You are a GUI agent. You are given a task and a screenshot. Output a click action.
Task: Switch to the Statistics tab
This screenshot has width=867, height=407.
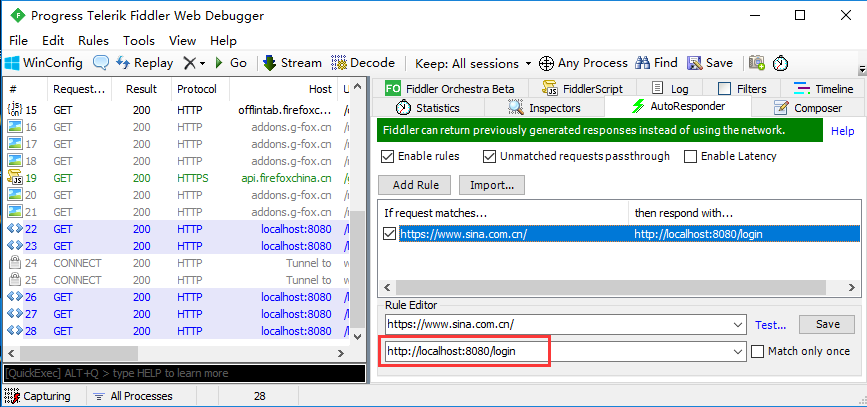pyautogui.click(x=427, y=107)
